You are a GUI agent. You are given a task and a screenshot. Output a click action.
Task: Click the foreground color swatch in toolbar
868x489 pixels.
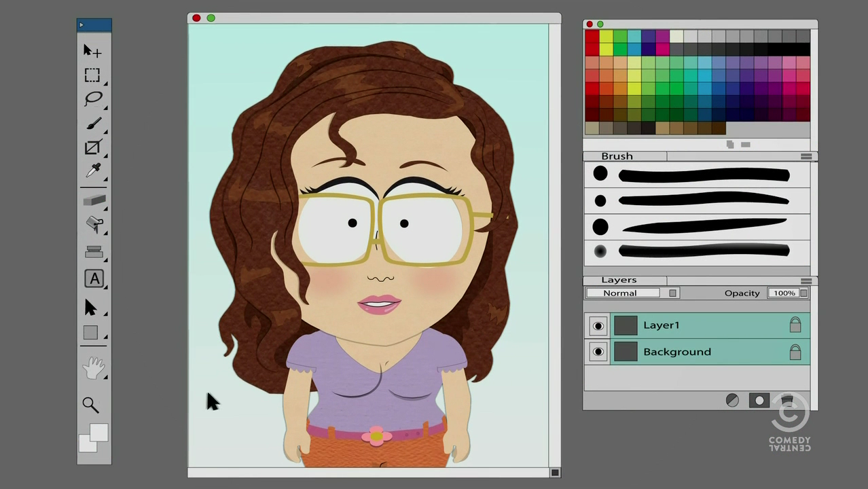(99, 433)
